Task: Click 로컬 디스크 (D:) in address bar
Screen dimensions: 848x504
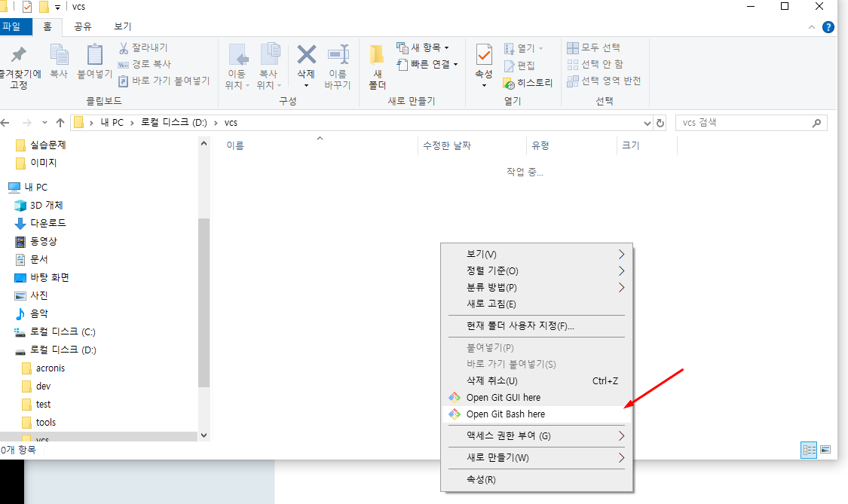Action: 174,123
